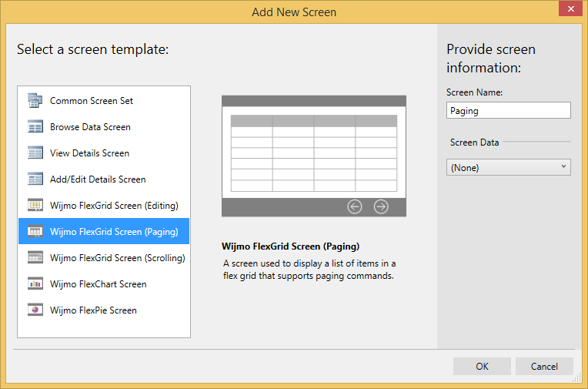Select the Common Screen Set icon
The height and width of the screenshot is (389, 588).
(x=35, y=101)
